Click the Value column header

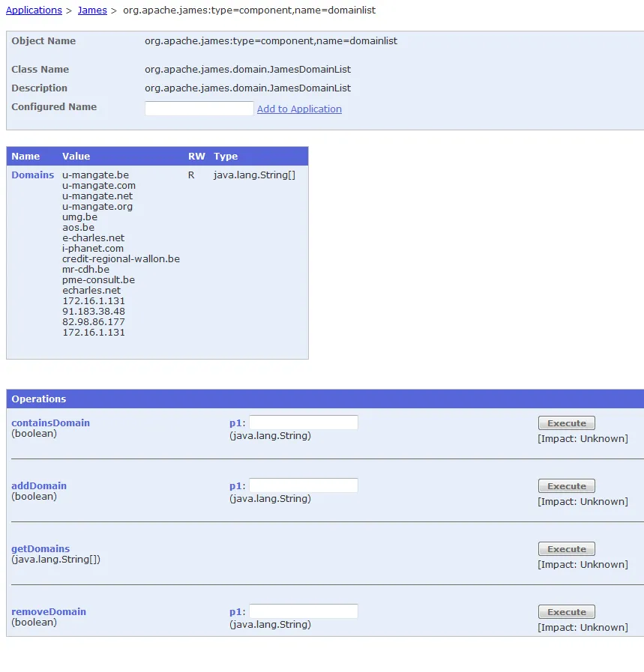(x=76, y=157)
